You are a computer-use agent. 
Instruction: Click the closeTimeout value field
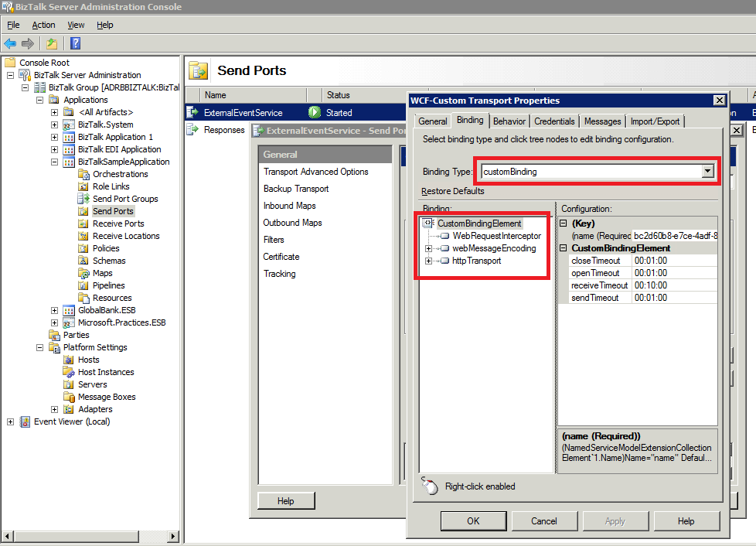tap(674, 261)
